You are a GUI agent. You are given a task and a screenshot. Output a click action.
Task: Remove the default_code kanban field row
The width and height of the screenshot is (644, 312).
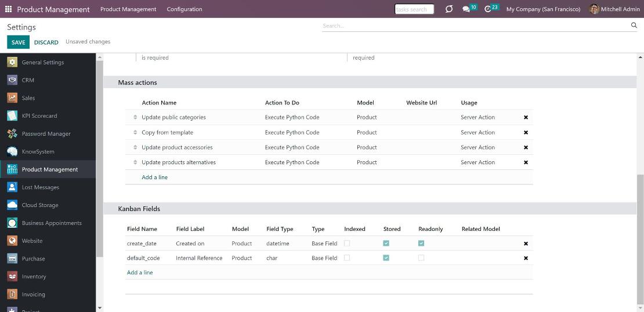coord(526,258)
